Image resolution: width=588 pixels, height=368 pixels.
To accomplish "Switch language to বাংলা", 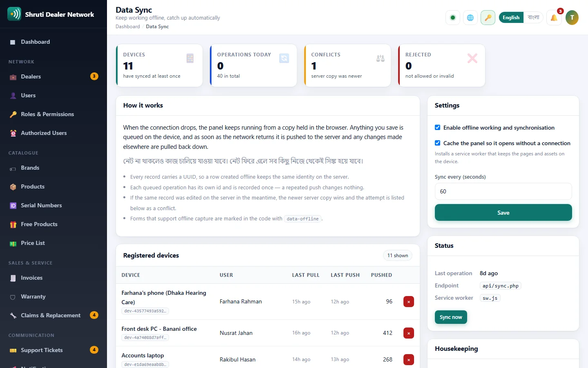I will point(533,18).
